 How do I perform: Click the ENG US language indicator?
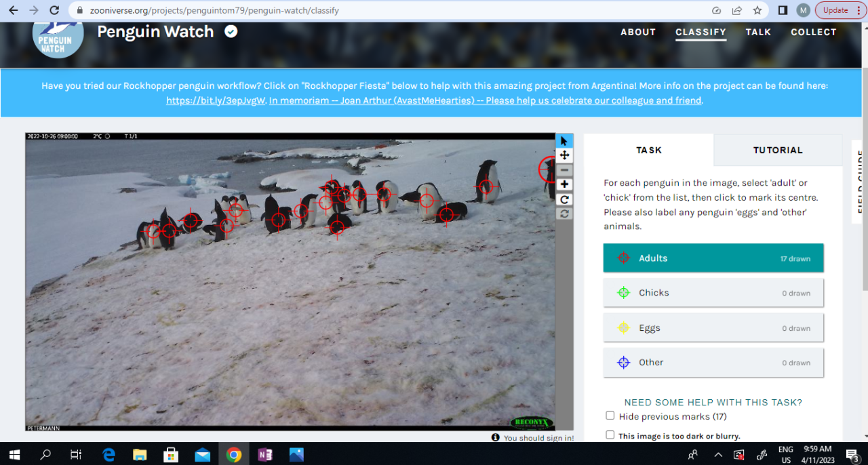click(785, 454)
